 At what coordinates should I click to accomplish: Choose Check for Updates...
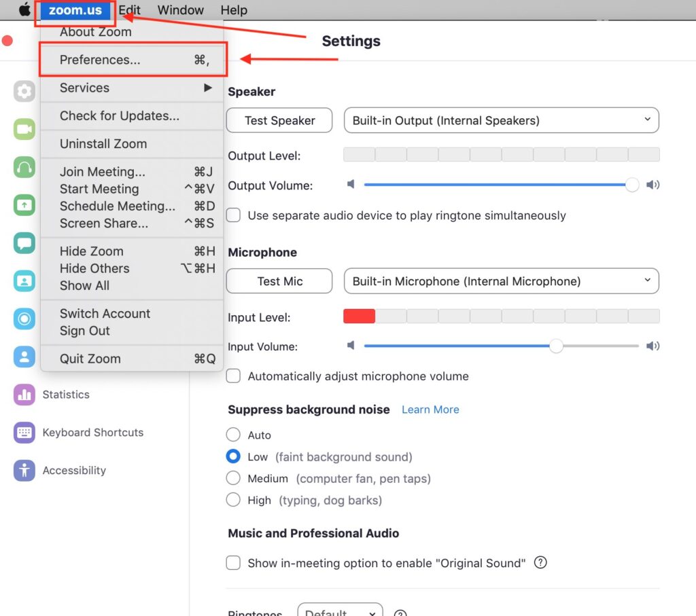click(x=133, y=115)
